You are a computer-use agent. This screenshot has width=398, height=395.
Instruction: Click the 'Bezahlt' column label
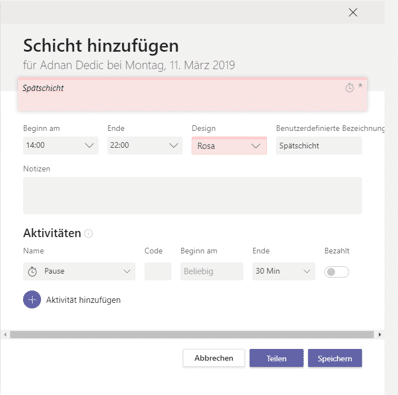coord(337,251)
